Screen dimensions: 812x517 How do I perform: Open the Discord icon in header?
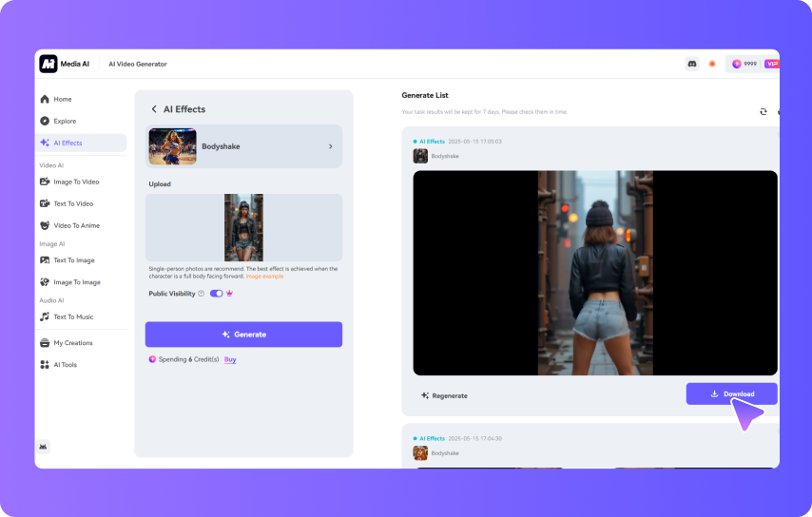point(691,64)
